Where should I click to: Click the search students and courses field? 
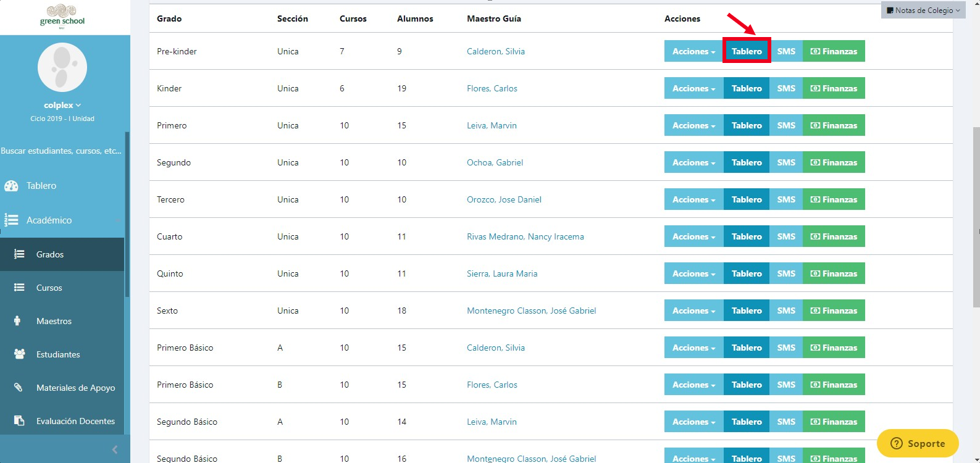(x=62, y=151)
